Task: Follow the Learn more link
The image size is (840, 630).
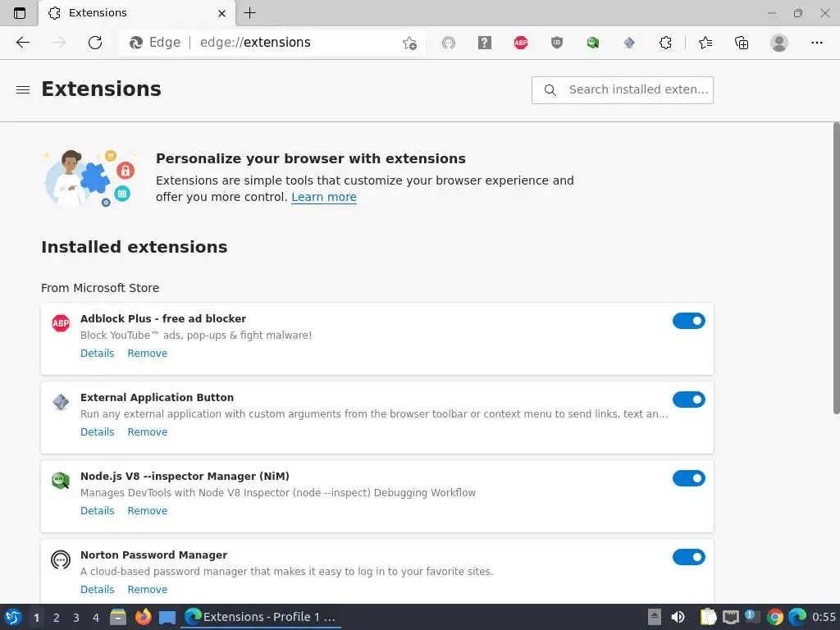Action: pos(323,197)
